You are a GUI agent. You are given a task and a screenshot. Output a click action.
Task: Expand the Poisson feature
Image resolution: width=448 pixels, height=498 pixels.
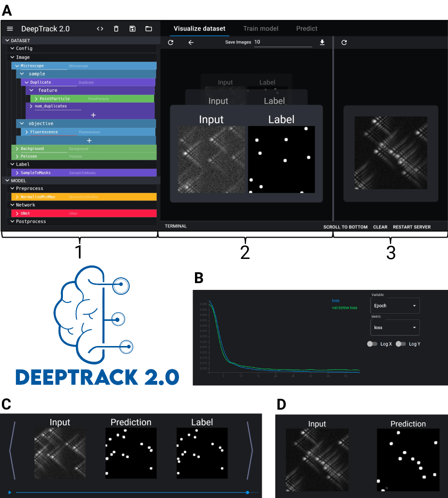click(17, 156)
